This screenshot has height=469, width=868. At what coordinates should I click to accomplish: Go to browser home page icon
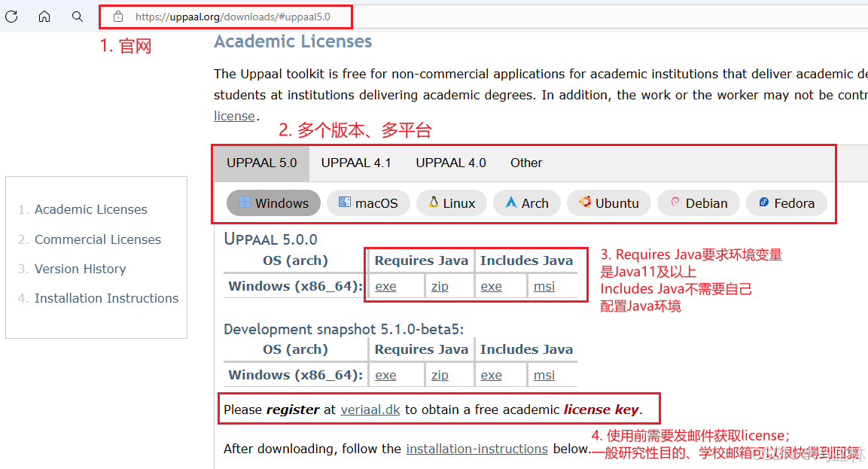tap(44, 17)
